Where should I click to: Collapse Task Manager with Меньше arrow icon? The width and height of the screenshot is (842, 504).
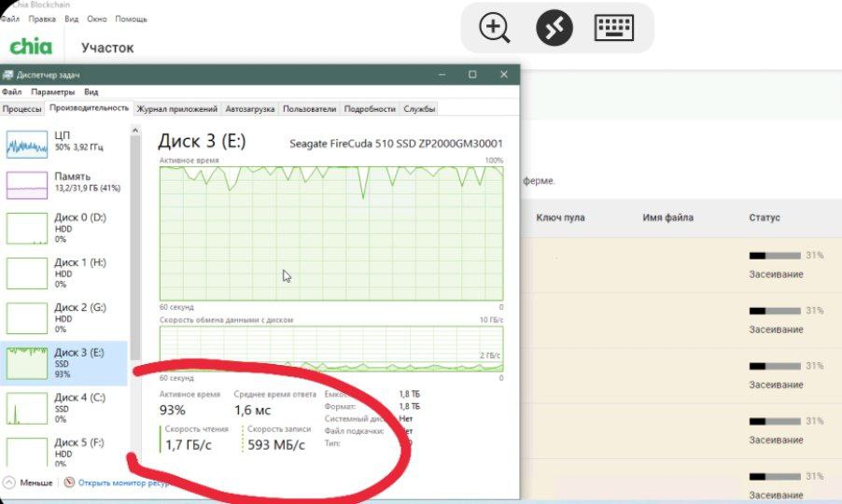tap(9, 483)
